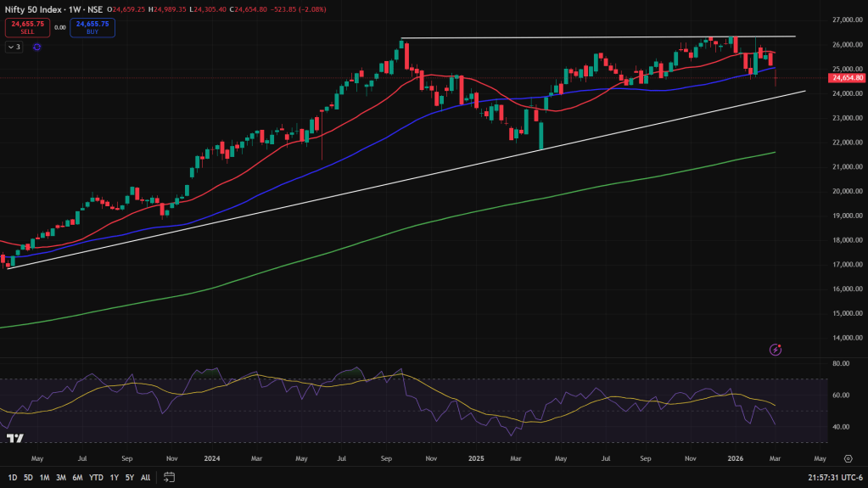Switch to the 3M time range

click(61, 477)
